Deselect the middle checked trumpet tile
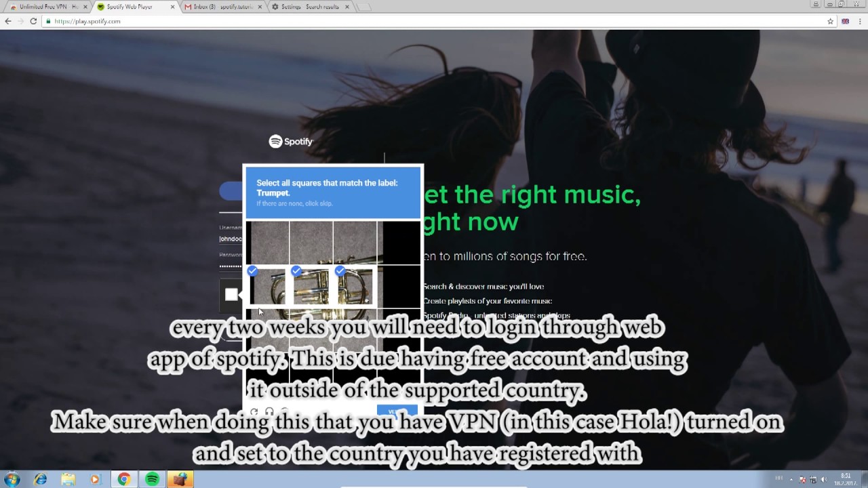Screen dimensions: 868x488 coord(311,287)
